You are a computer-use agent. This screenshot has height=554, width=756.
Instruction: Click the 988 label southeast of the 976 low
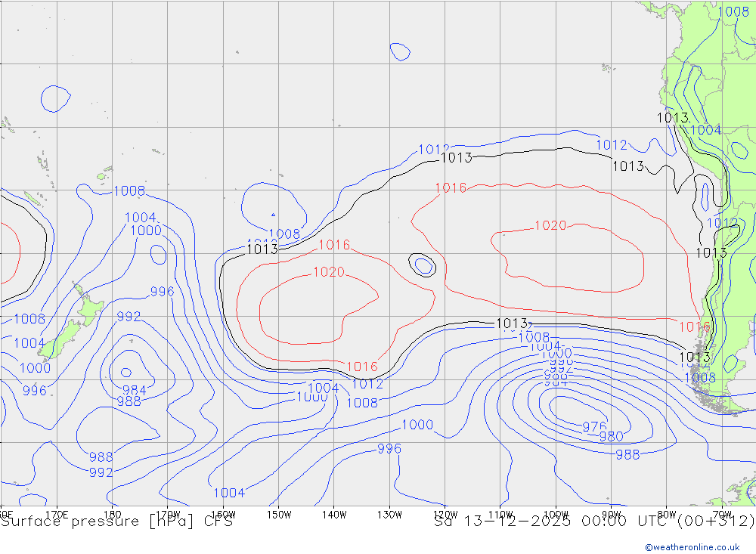pos(627,454)
